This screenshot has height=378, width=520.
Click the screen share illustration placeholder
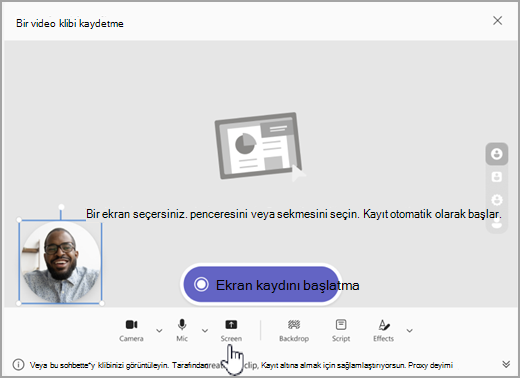[x=260, y=147]
